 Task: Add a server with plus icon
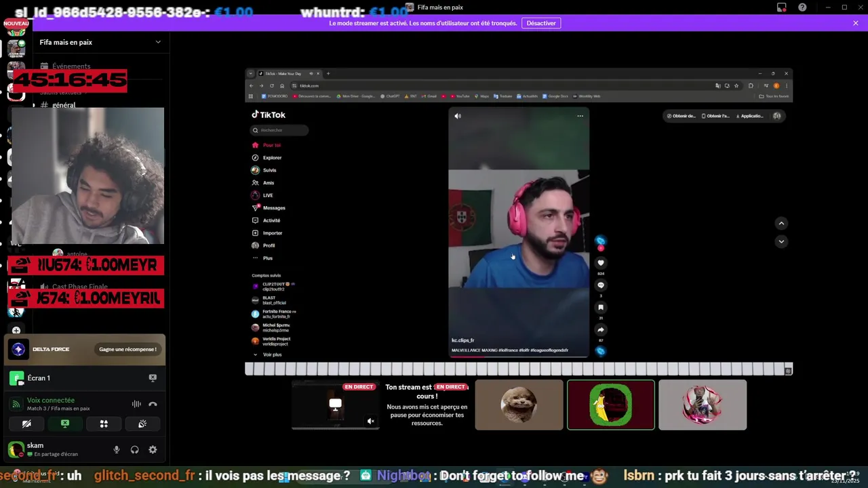tap(16, 331)
